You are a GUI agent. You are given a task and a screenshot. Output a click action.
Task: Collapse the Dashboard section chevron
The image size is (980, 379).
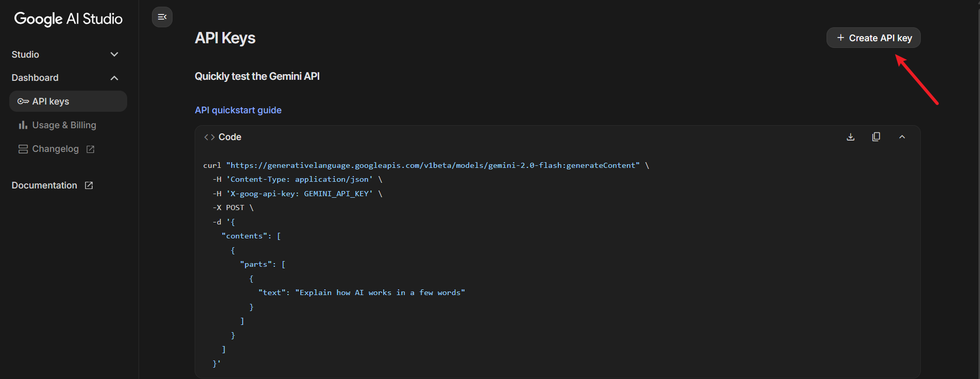[114, 78]
